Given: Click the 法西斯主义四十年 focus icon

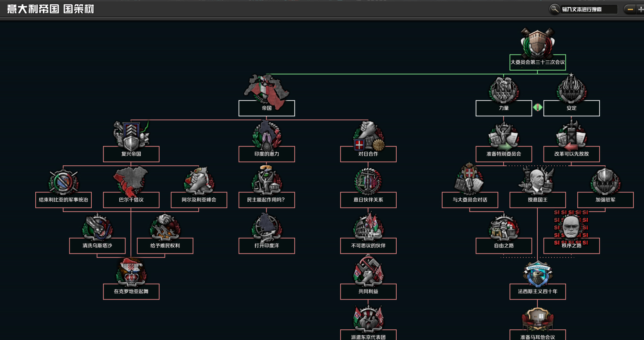Looking at the screenshot, I should 537,274.
